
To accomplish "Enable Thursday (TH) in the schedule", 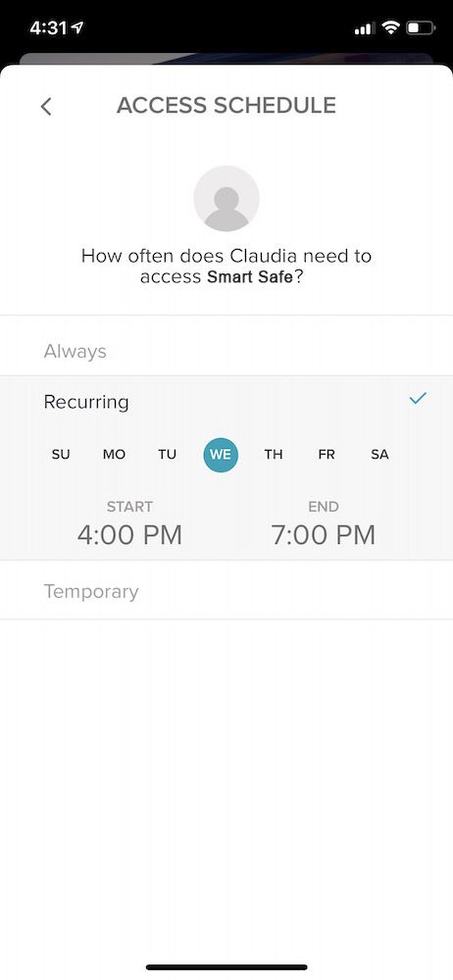I will click(x=274, y=455).
